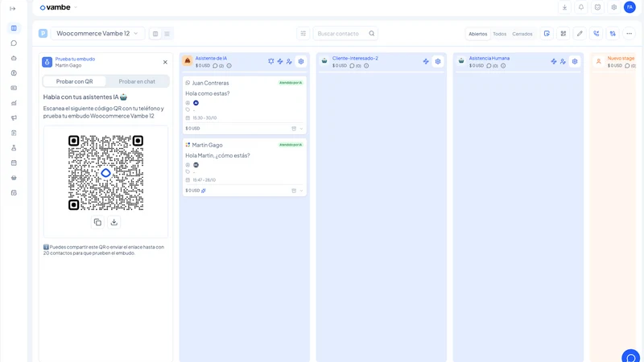Click the search magnifier icon

pos(372,34)
